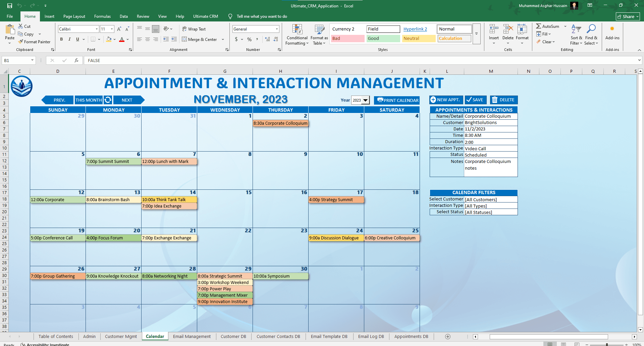Toggle Italic formatting
644x346 pixels.
point(69,39)
